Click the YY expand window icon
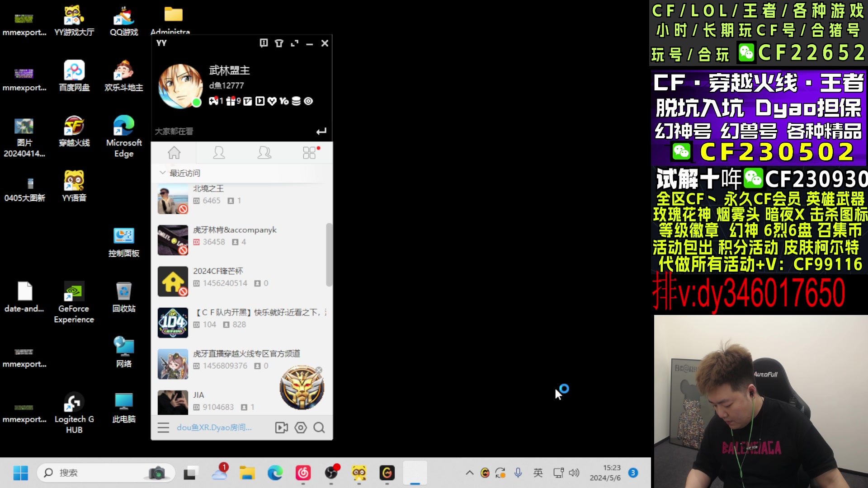The width and height of the screenshot is (868, 488). click(x=294, y=43)
